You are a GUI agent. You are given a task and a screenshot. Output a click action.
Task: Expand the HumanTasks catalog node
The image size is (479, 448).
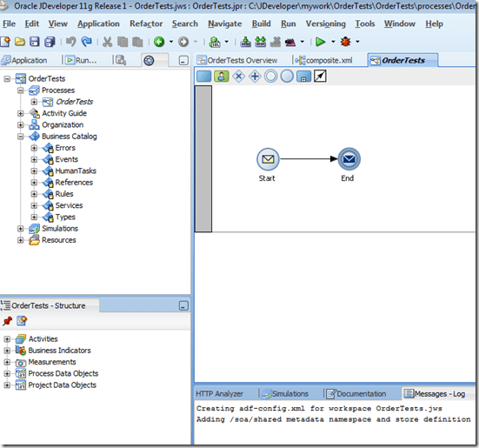[x=34, y=171]
